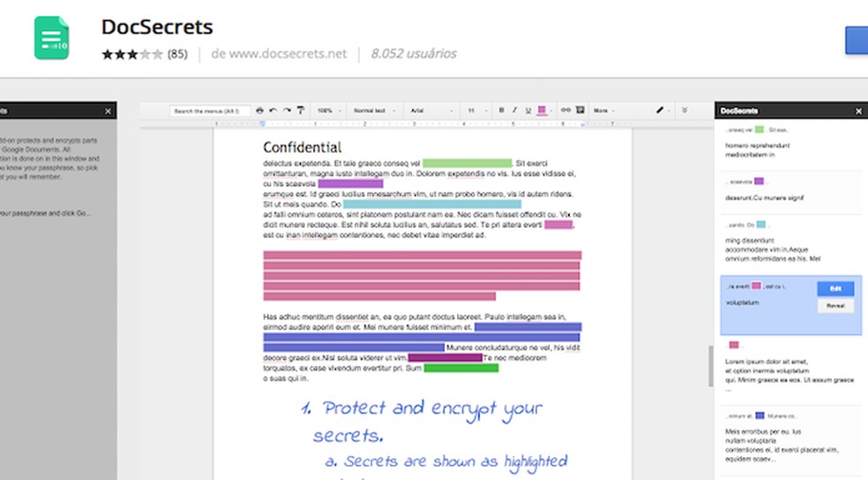Click the Redo arrow icon
868x480 pixels.
point(287,110)
